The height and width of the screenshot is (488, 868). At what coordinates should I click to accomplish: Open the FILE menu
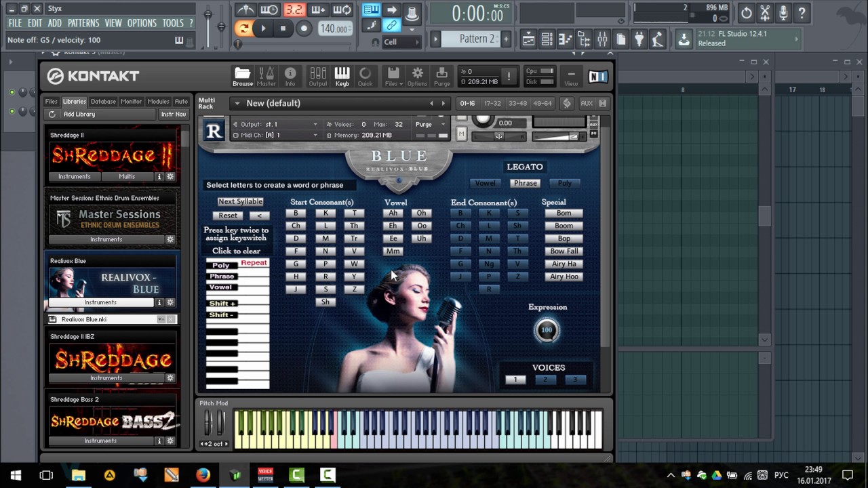click(15, 23)
